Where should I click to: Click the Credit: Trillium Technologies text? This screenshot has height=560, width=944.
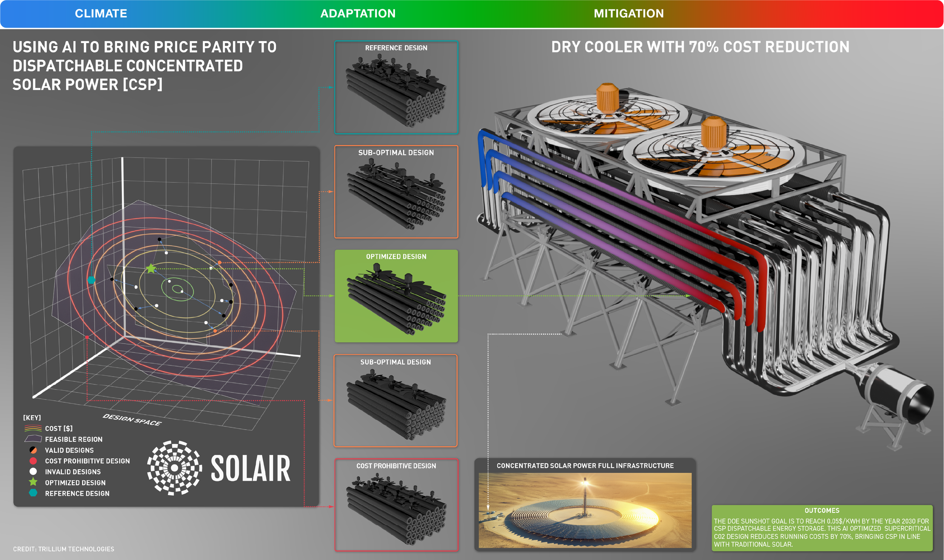point(63,549)
